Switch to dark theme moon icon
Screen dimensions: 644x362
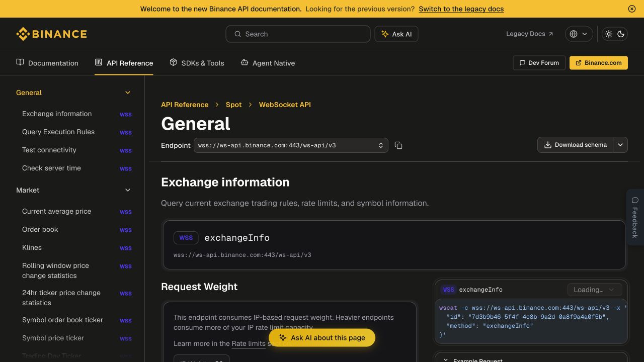click(x=621, y=34)
